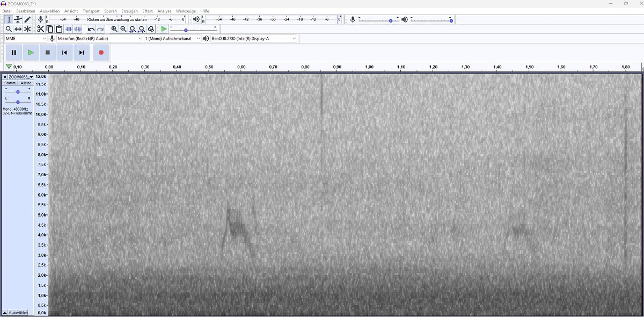The width and height of the screenshot is (644, 317).
Task: Select the Zoom magnifier tool
Action: coord(9,29)
